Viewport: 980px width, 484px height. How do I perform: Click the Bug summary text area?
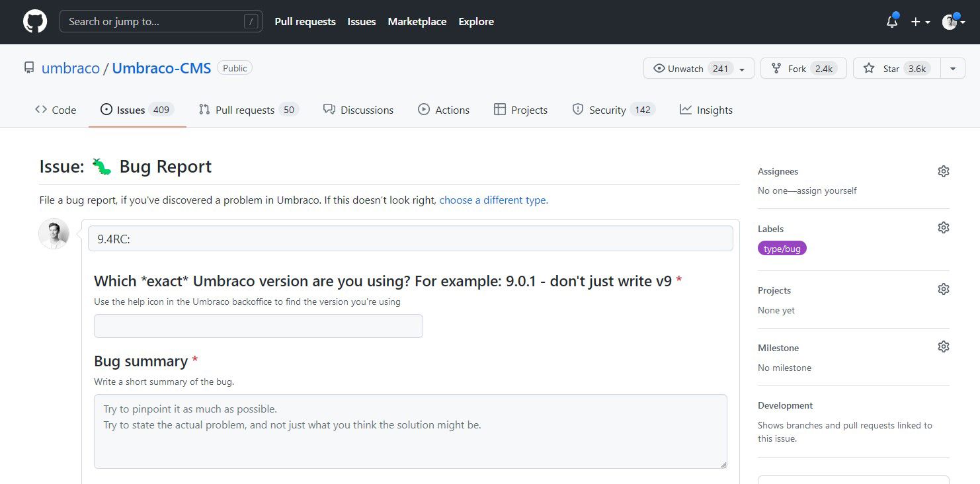[410, 431]
